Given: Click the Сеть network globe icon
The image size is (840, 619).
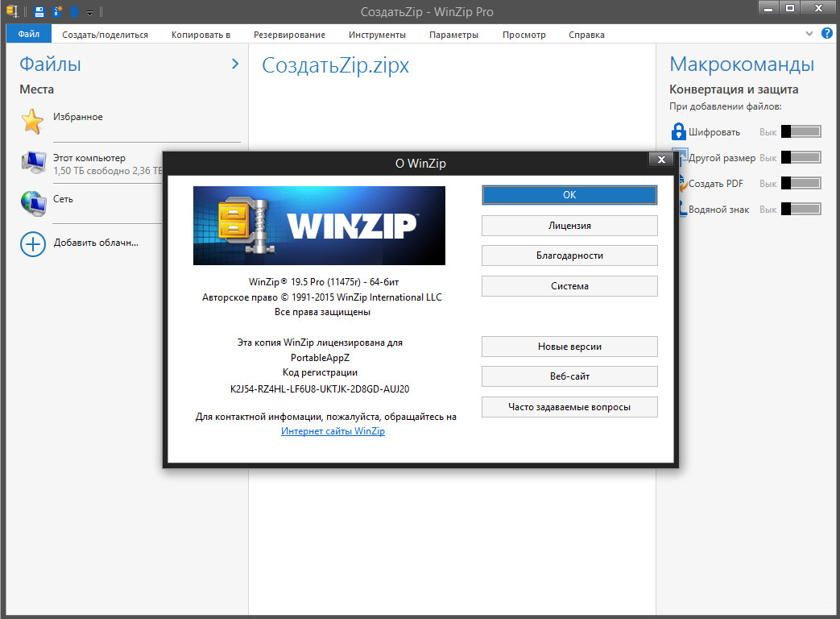Looking at the screenshot, I should tap(33, 203).
